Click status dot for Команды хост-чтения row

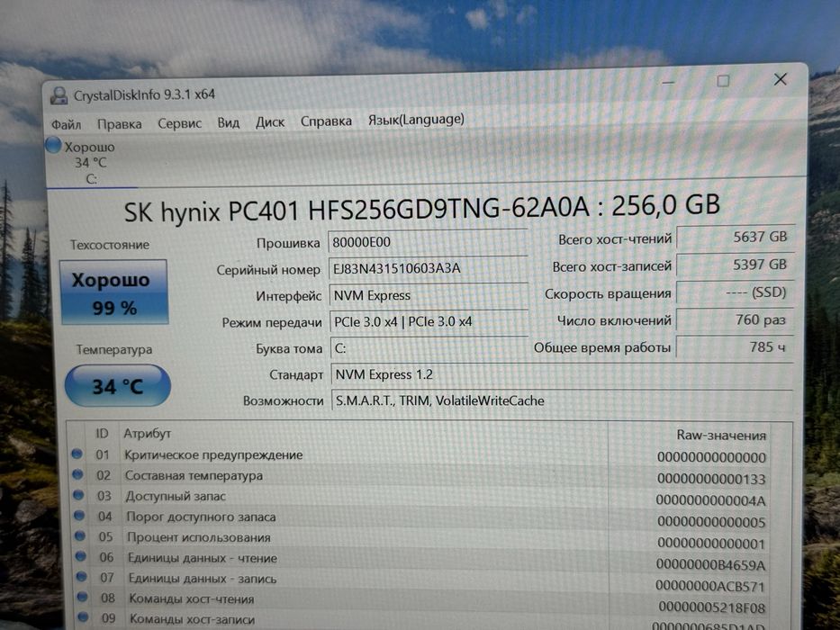[x=83, y=596]
